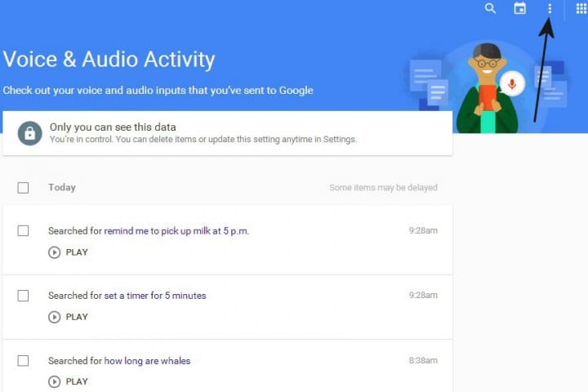The width and height of the screenshot is (588, 392).
Task: Open the Google apps grid
Action: [x=581, y=9]
